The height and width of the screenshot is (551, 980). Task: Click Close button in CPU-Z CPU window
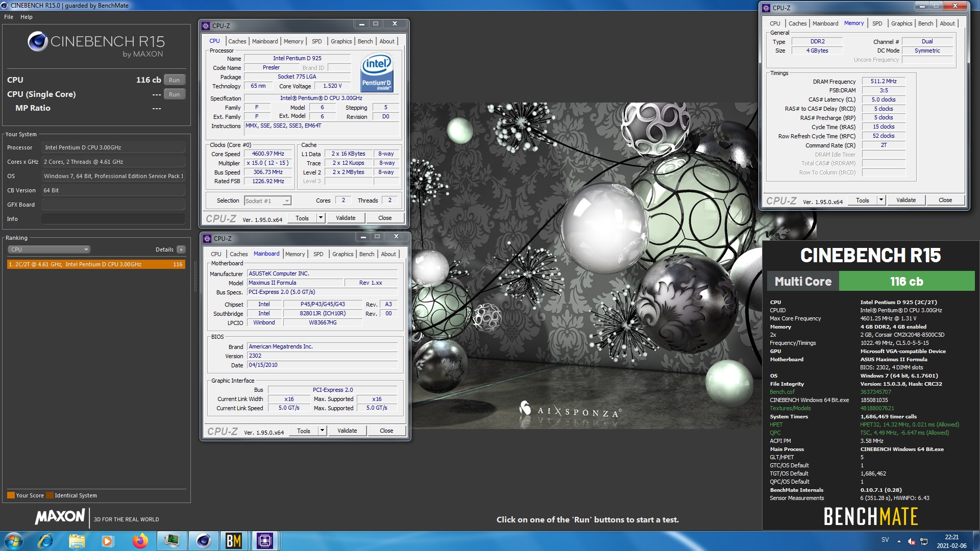coord(385,218)
